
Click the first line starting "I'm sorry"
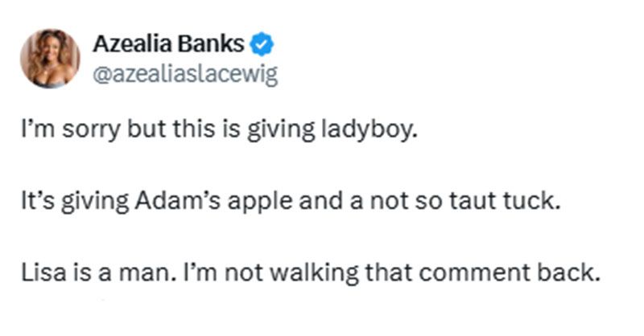click(219, 129)
